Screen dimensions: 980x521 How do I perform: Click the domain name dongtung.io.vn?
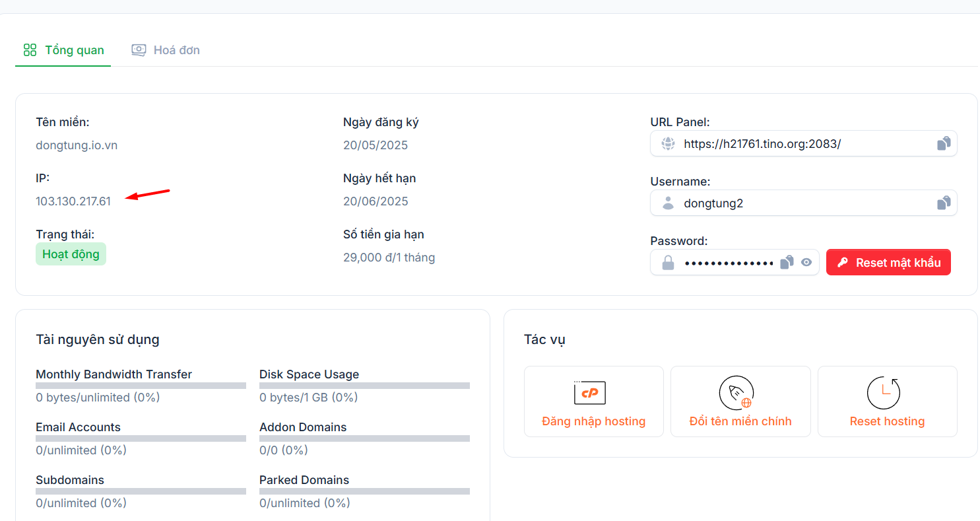[x=77, y=145]
